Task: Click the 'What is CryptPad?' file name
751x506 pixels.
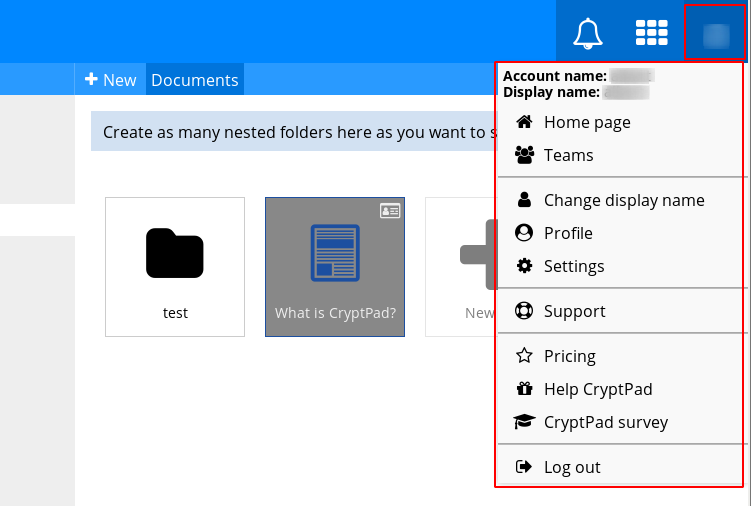Action: point(335,313)
